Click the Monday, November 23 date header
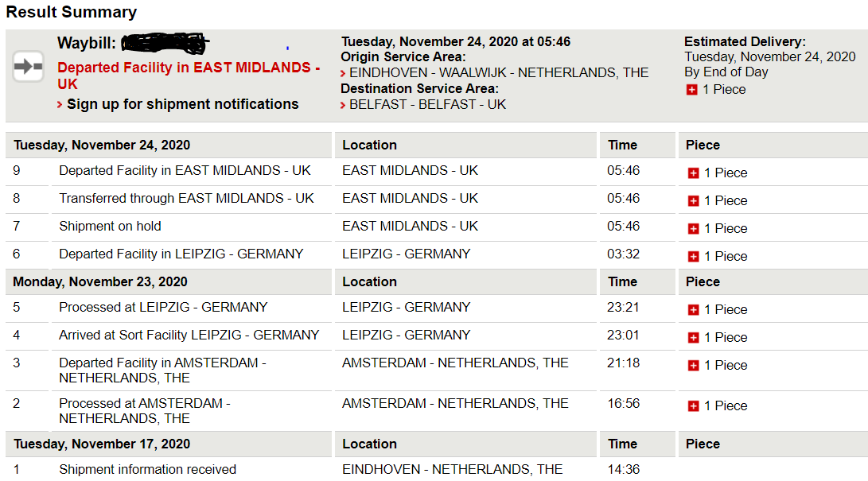The width and height of the screenshot is (868, 481). click(x=100, y=282)
